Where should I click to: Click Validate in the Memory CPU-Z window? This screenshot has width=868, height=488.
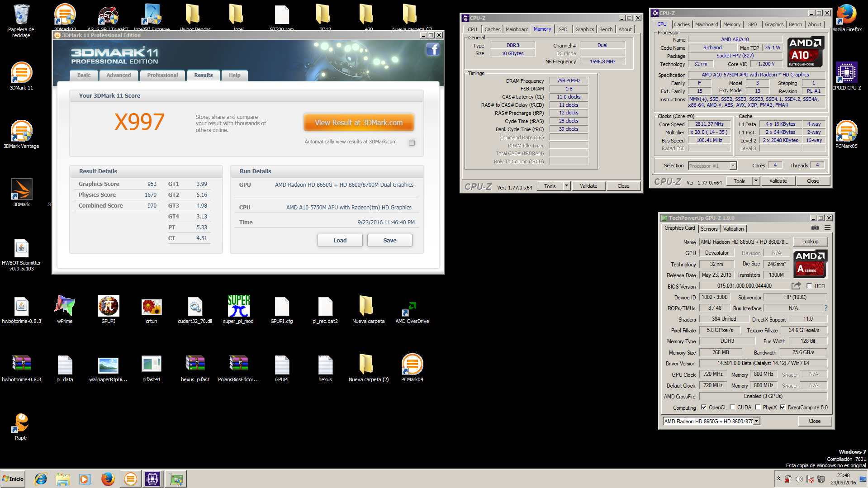point(588,186)
